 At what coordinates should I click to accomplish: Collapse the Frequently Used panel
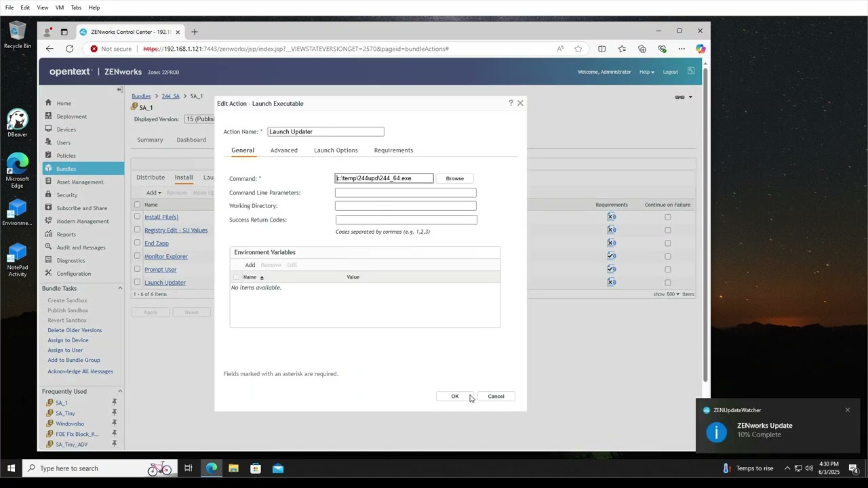coord(120,391)
